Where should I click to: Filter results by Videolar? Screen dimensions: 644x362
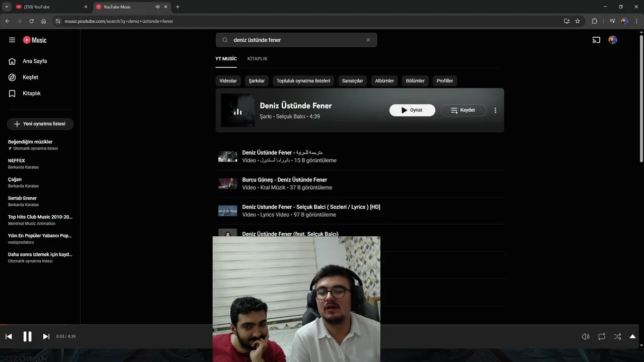point(228,80)
